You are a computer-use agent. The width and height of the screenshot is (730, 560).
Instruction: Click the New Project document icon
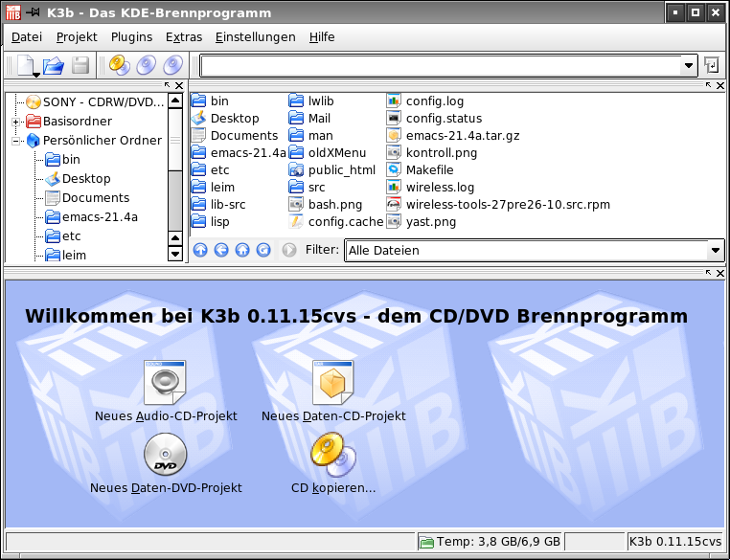27,65
